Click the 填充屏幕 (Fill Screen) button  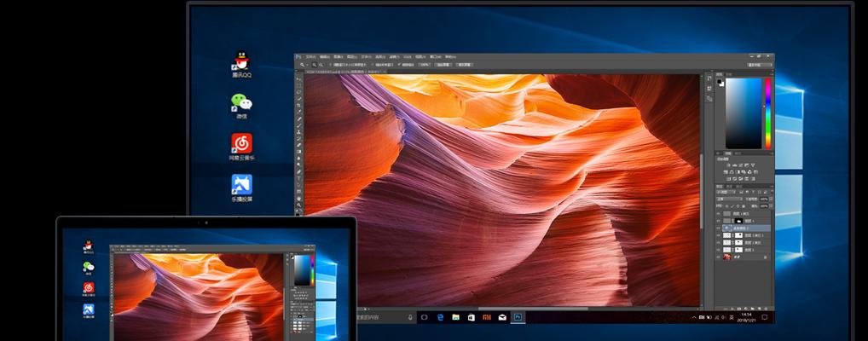coord(465,65)
